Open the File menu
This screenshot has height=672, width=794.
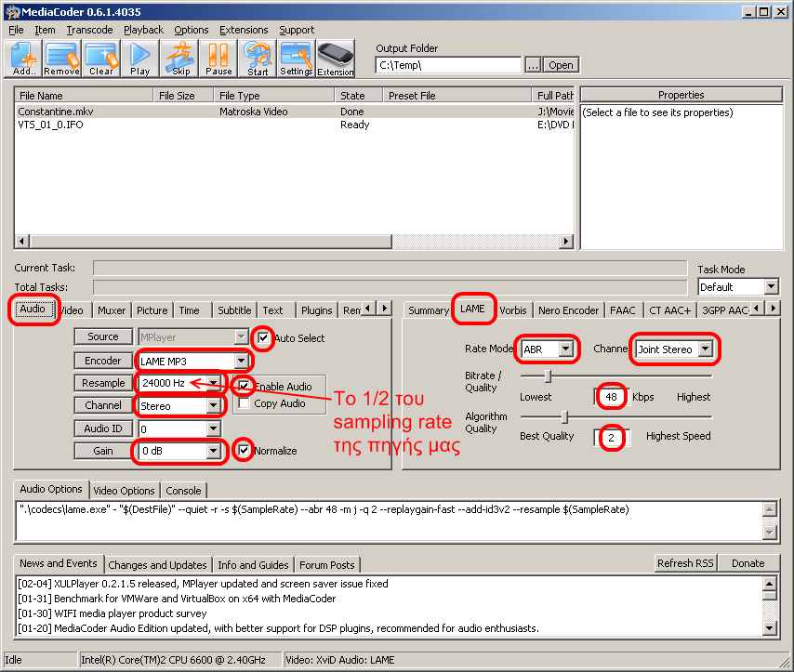[x=16, y=30]
